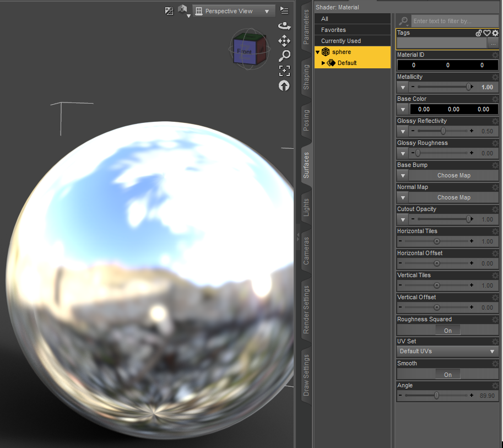The width and height of the screenshot is (503, 448).
Task: Open the Perspective View dropdown
Action: [x=234, y=11]
